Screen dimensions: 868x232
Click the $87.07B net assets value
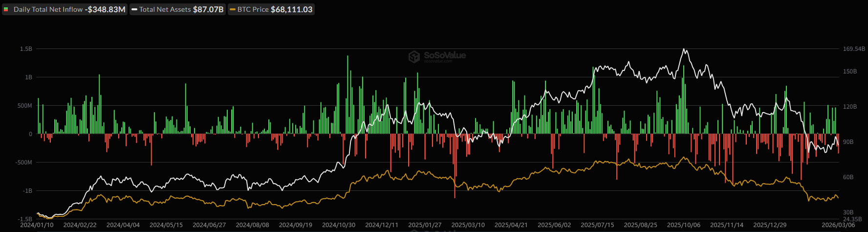tap(208, 9)
